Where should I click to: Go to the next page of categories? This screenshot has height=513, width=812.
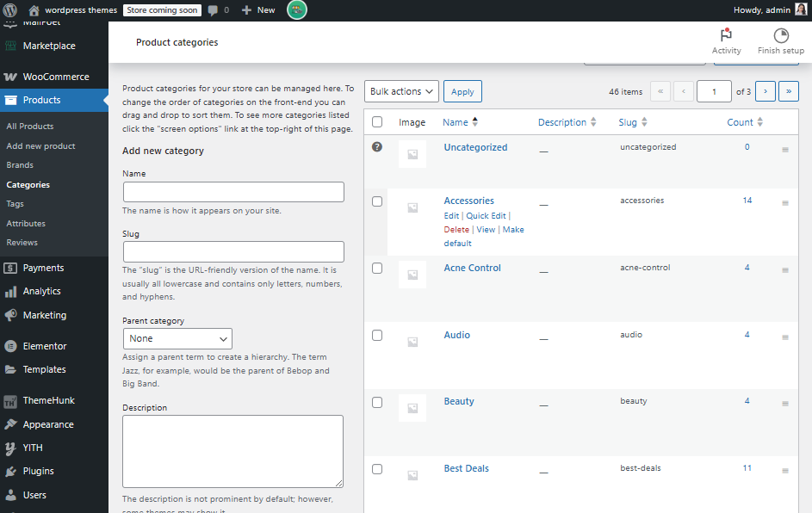(766, 91)
